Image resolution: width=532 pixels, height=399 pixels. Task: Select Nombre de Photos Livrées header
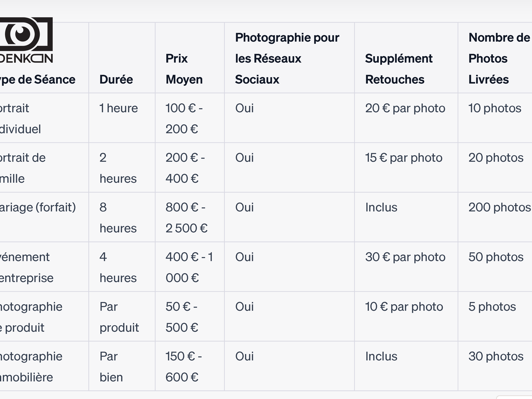coord(499,58)
